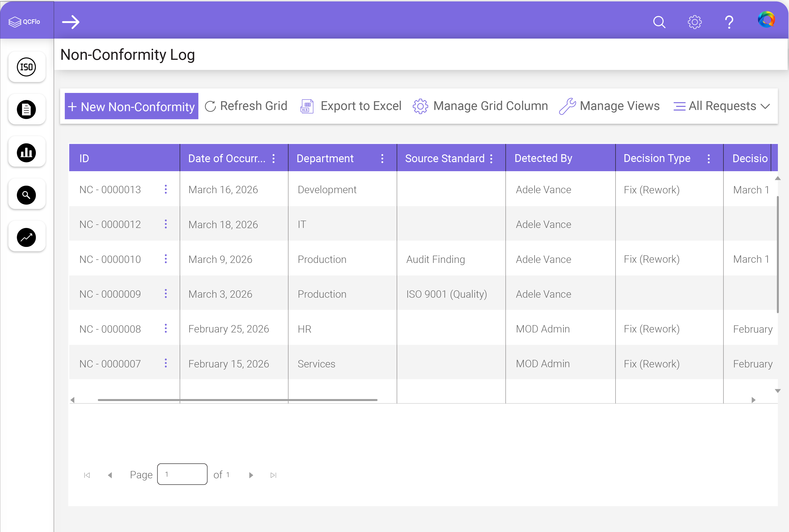Viewport: 789px width, 532px height.
Task: Click the grid scroll up arrow
Action: pyautogui.click(x=777, y=178)
